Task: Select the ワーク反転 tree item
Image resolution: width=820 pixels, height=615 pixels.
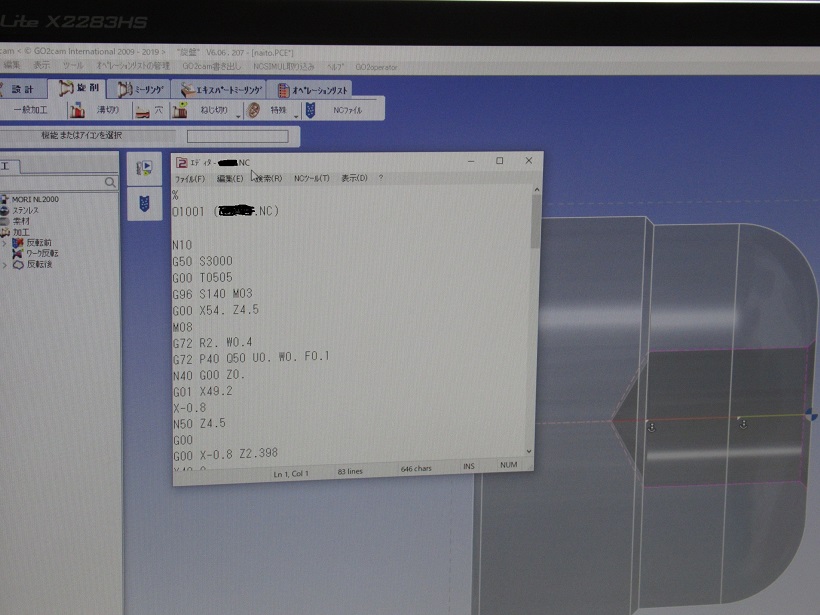Action: [x=42, y=254]
